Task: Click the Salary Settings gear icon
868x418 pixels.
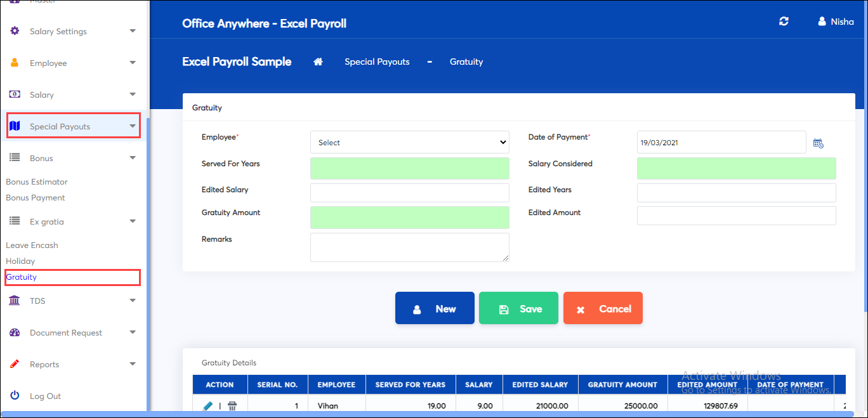Action: click(x=15, y=31)
